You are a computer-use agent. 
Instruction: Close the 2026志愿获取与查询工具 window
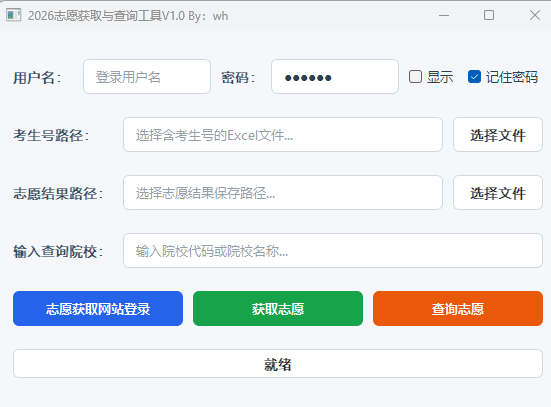pos(535,15)
